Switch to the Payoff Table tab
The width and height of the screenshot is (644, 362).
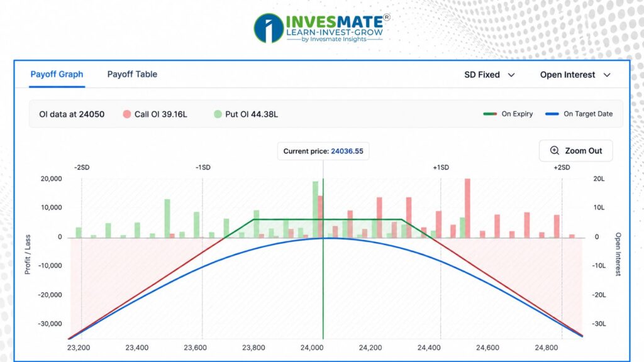point(132,74)
